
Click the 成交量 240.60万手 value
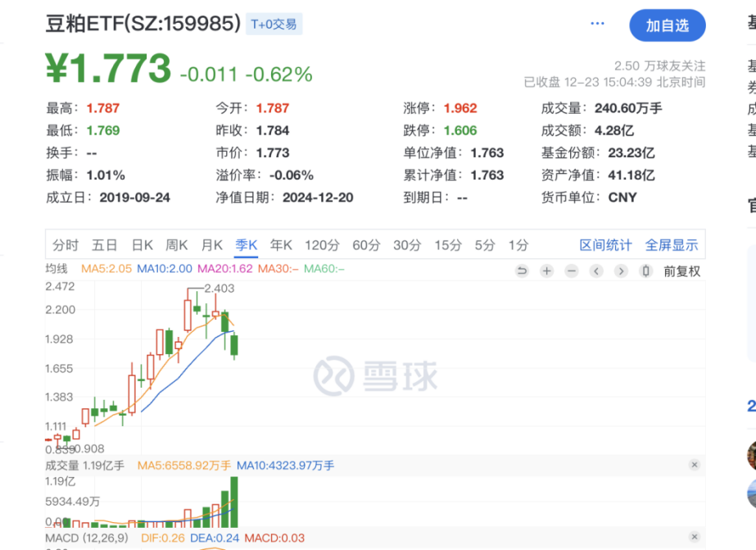[x=628, y=108]
